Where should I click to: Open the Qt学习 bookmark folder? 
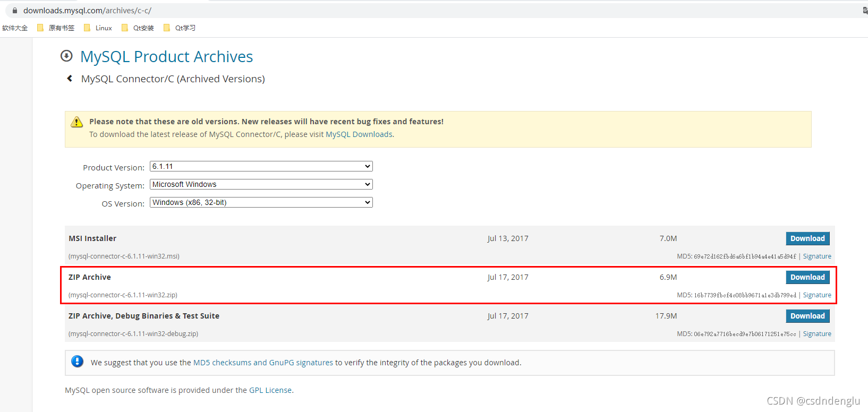click(180, 28)
